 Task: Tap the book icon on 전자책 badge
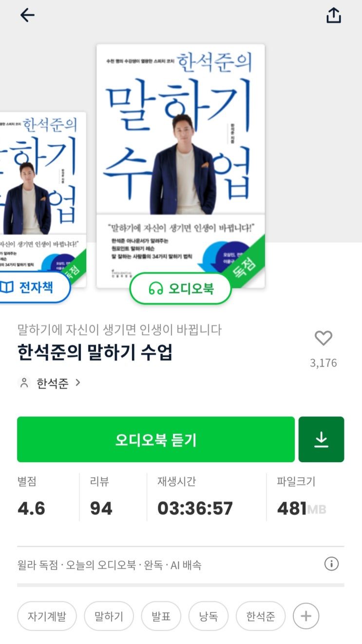point(7,287)
